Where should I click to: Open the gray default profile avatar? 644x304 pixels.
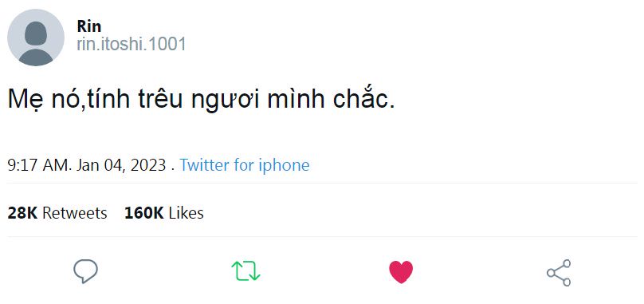[36, 38]
